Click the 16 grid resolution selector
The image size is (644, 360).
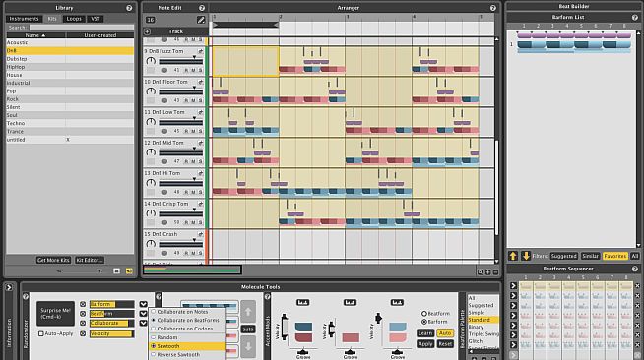pyautogui.click(x=151, y=20)
